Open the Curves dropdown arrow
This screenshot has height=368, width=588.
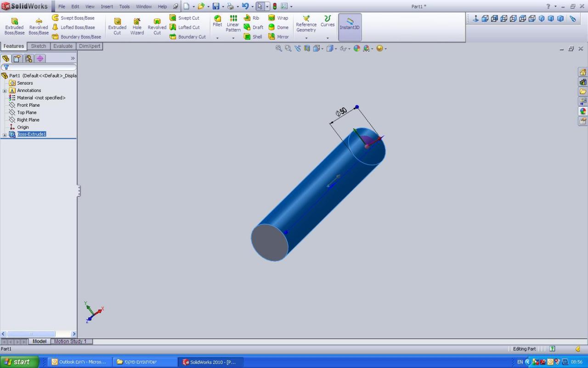(x=328, y=38)
